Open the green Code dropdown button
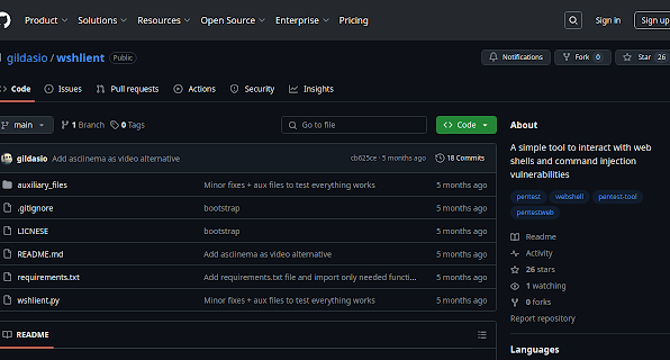 click(466, 125)
